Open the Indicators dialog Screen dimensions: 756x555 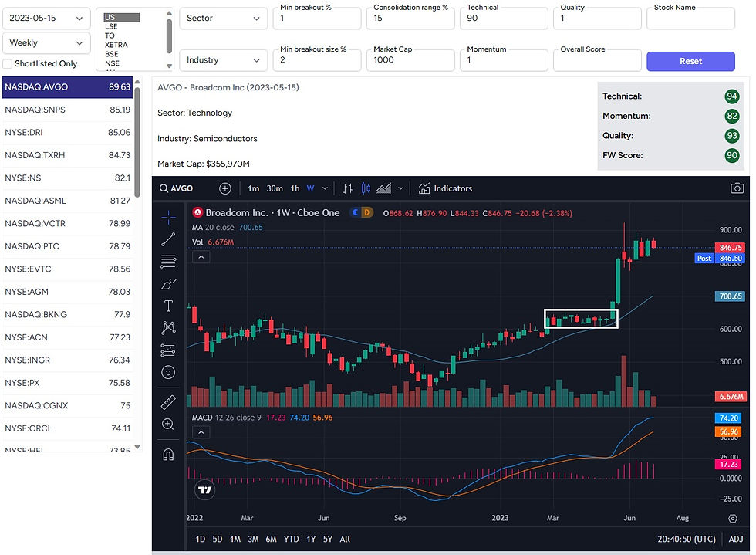pyautogui.click(x=446, y=188)
